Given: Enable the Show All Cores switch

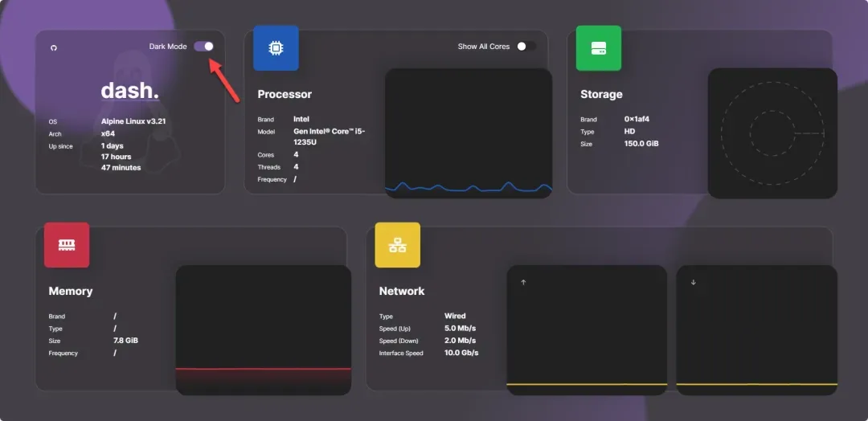Looking at the screenshot, I should pyautogui.click(x=526, y=47).
